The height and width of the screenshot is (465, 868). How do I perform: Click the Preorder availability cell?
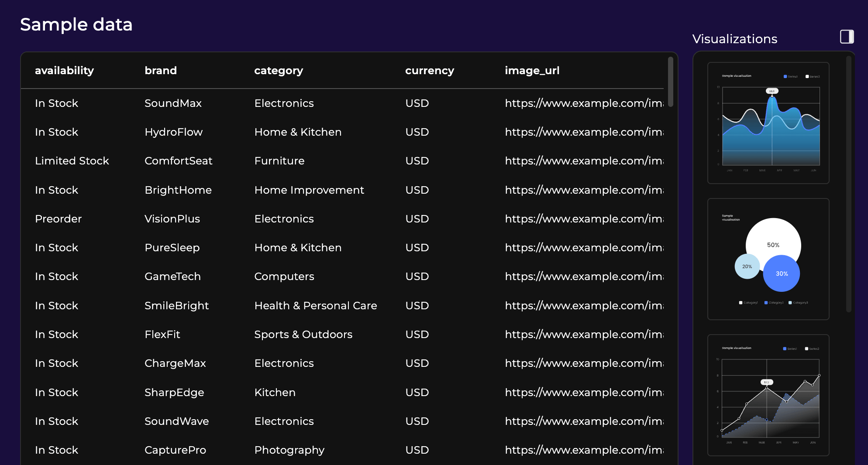[x=58, y=219]
